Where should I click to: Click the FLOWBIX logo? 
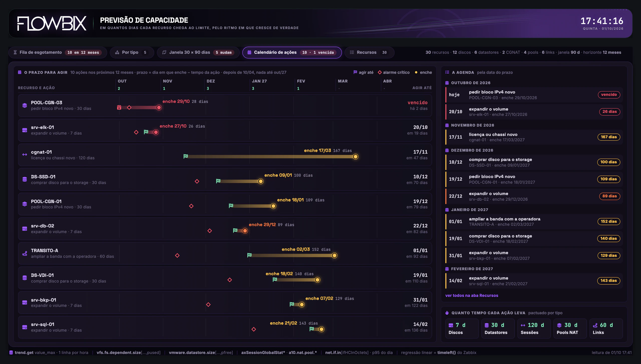[52, 24]
